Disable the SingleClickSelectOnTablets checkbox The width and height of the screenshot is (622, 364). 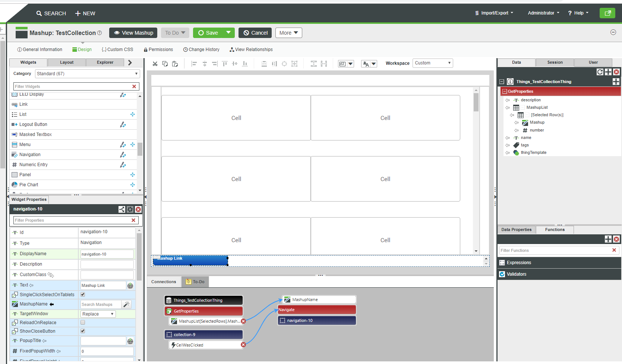point(82,294)
